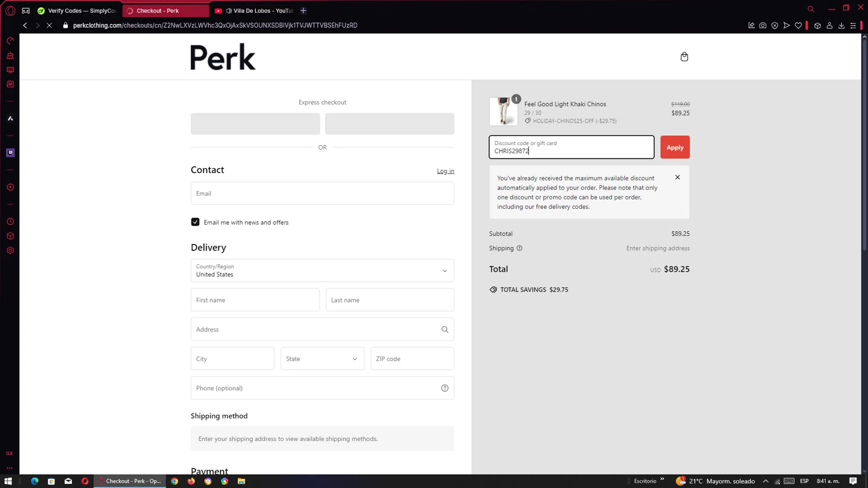The height and width of the screenshot is (488, 868).
Task: Click the GX Corner icon at sidebar bottom
Action: point(10,453)
